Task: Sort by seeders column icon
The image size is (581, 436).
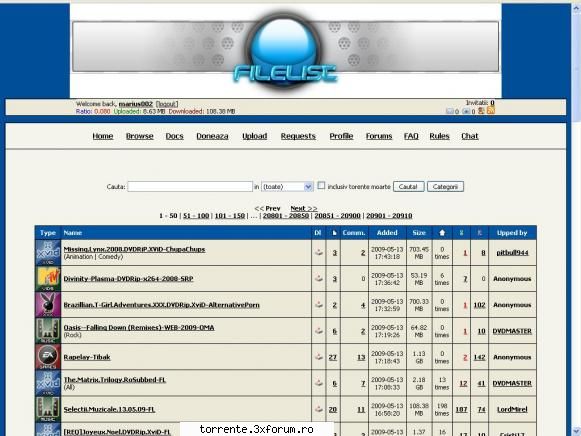Action: 461,233
